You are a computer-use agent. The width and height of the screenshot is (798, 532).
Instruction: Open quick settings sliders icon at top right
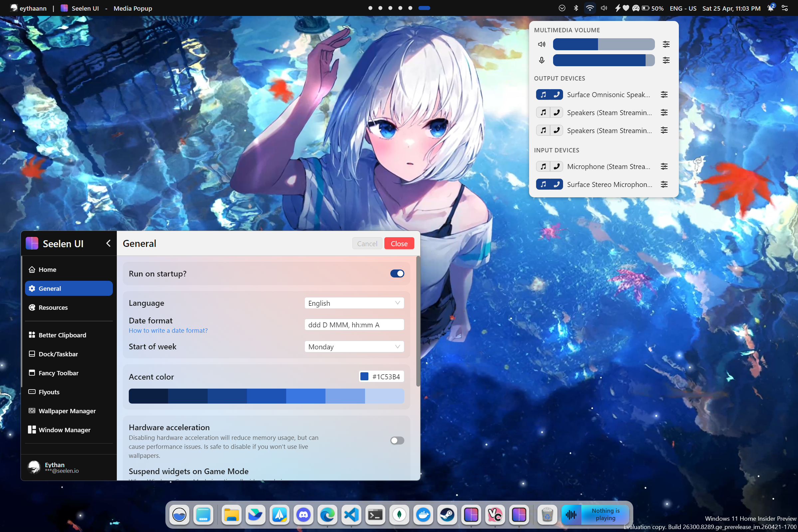785,8
